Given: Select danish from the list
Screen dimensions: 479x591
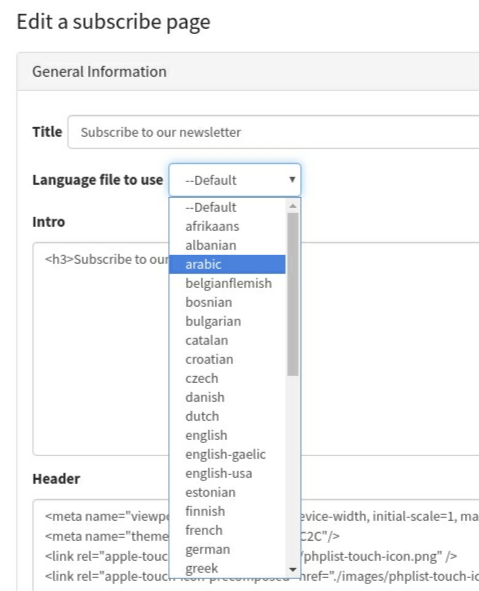Looking at the screenshot, I should click(x=228, y=397).
